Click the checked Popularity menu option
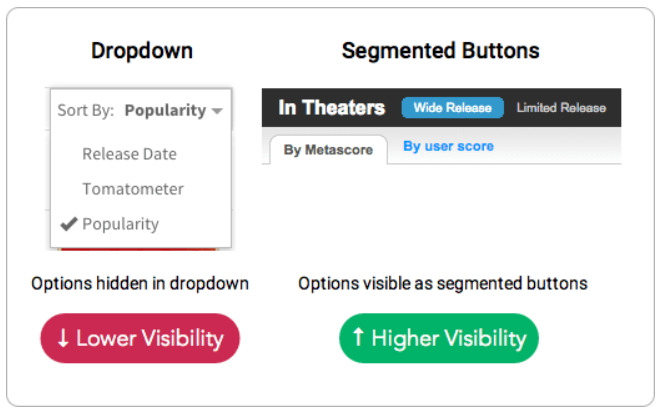The height and width of the screenshot is (415, 660). (120, 224)
